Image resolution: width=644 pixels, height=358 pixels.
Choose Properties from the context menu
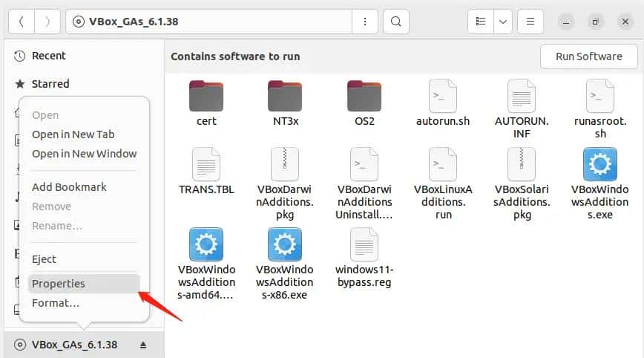point(59,284)
